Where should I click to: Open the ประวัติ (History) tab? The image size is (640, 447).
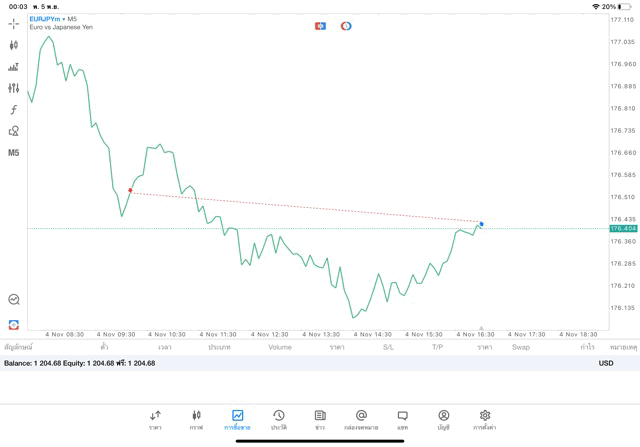click(279, 418)
